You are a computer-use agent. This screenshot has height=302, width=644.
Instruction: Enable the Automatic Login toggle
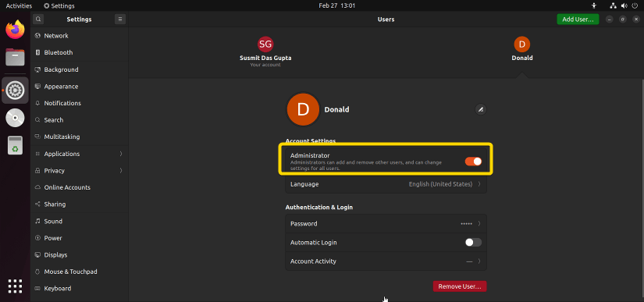(473, 243)
